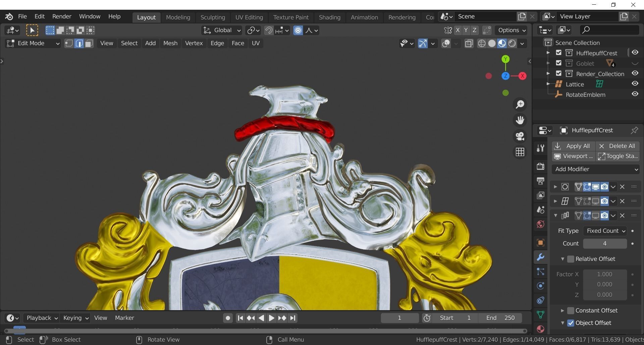Screen dimensions: 644x345
Task: Select edge select mode icon
Action: [x=79, y=43]
